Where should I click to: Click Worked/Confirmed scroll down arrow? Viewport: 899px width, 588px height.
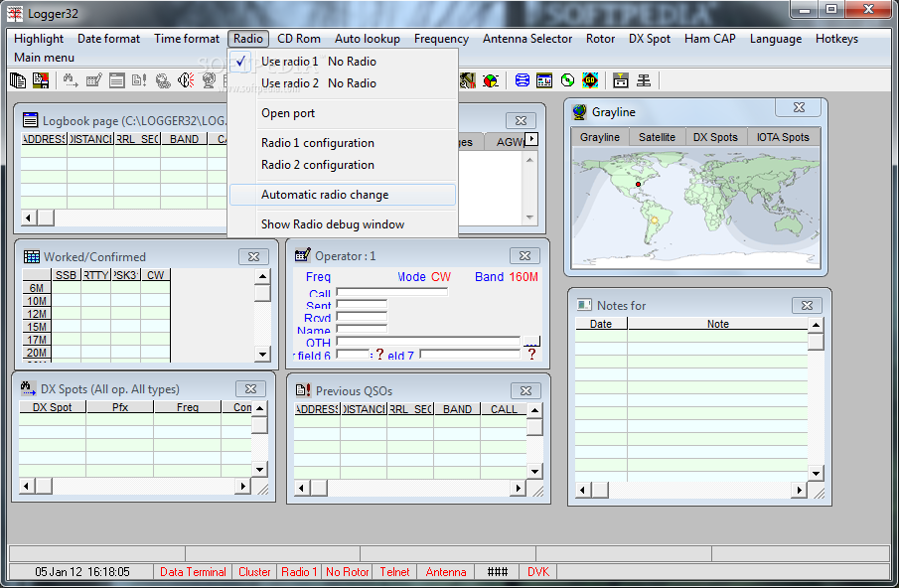coord(262,355)
